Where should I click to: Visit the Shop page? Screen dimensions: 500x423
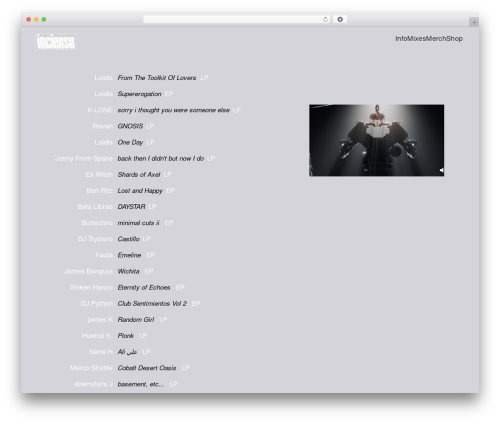click(455, 39)
